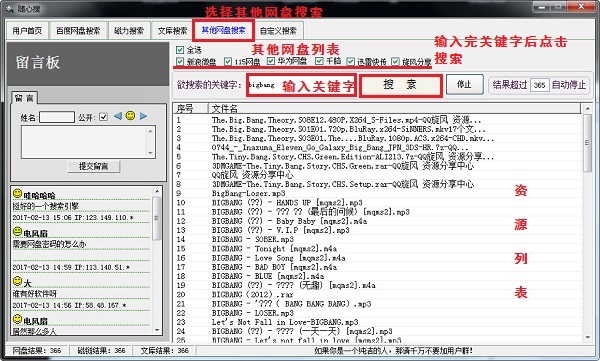Click the blue left arrow in message form
Viewport: 600px width, 361px height.
click(118, 116)
